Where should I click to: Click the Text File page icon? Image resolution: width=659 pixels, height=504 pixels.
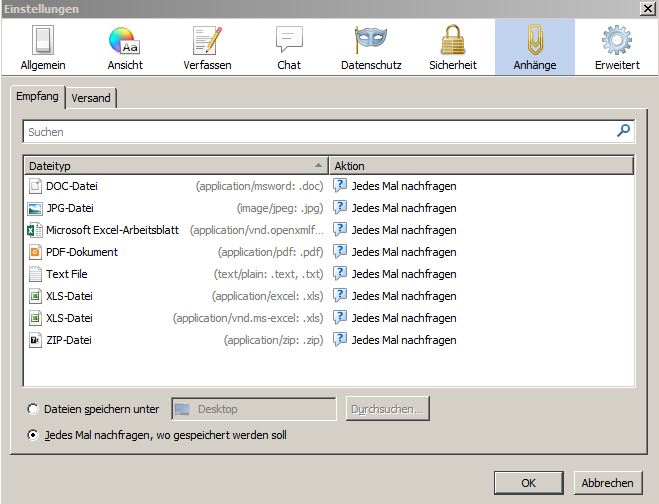click(35, 274)
